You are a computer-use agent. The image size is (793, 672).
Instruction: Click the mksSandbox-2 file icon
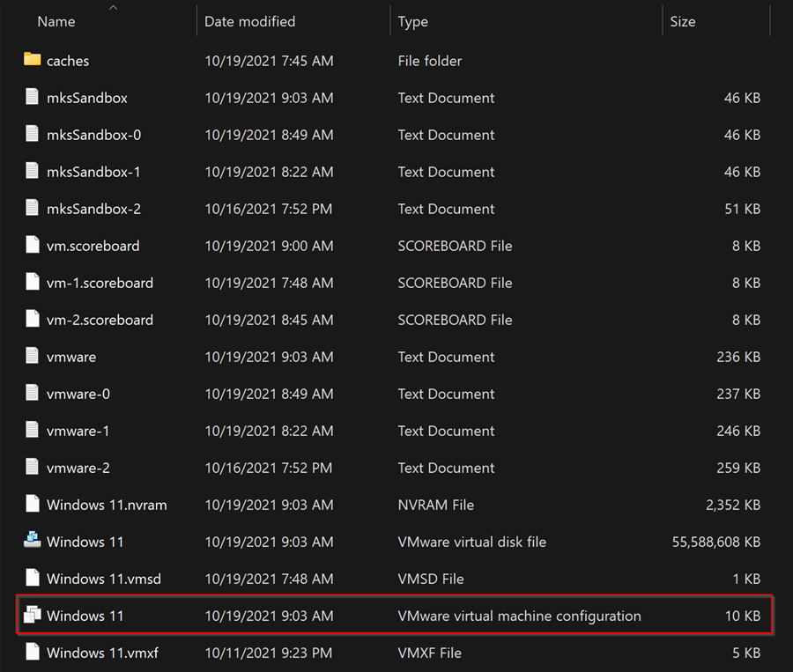click(x=32, y=207)
